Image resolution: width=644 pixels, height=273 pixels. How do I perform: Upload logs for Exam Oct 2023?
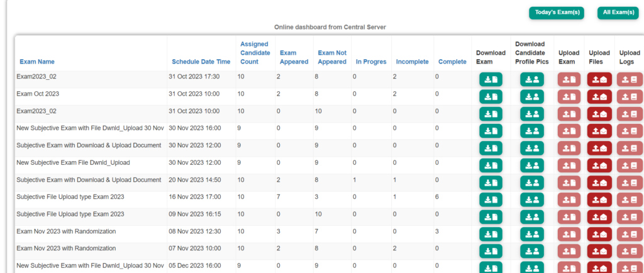(629, 96)
